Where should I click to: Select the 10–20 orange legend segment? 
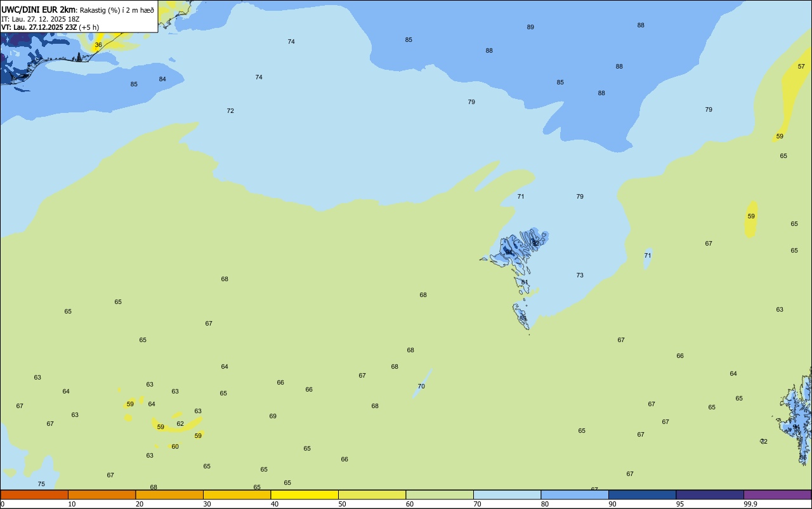101,494
